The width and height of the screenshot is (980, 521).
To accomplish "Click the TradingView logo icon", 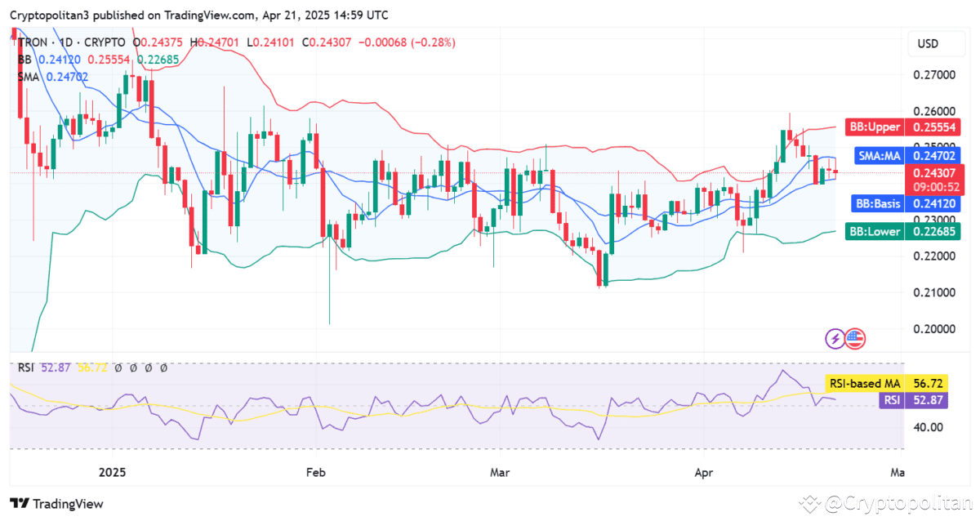I will pyautogui.click(x=20, y=503).
